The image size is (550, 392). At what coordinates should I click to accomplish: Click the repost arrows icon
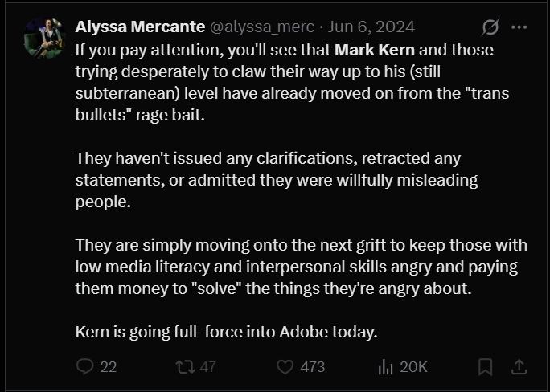pos(185,367)
